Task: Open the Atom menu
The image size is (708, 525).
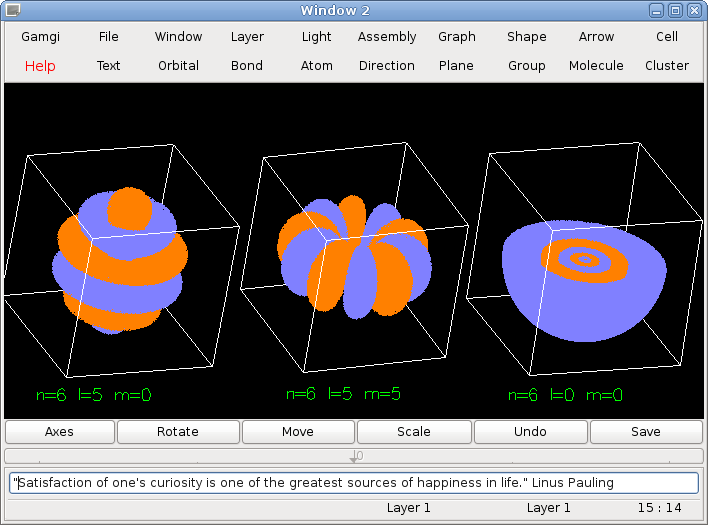Action: point(317,66)
